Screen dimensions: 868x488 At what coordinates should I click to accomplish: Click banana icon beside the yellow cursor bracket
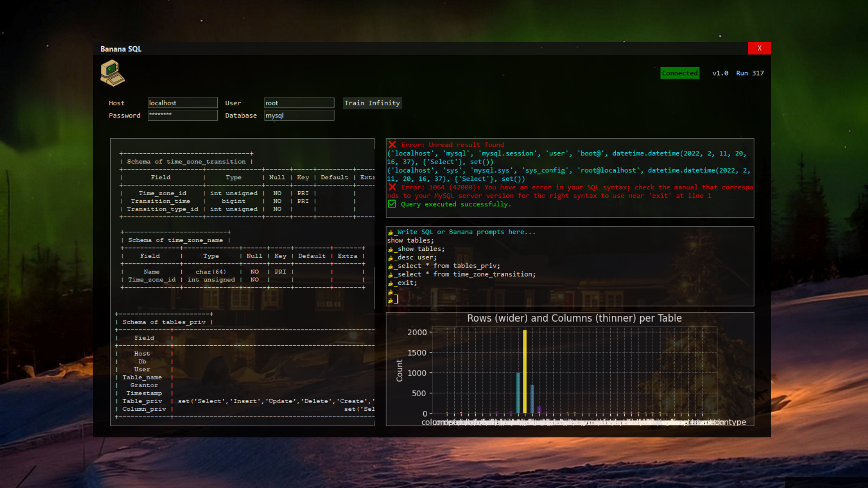click(391, 300)
